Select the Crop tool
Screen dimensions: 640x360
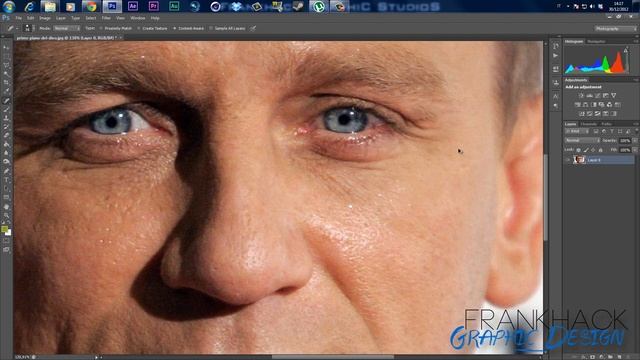coord(6,83)
